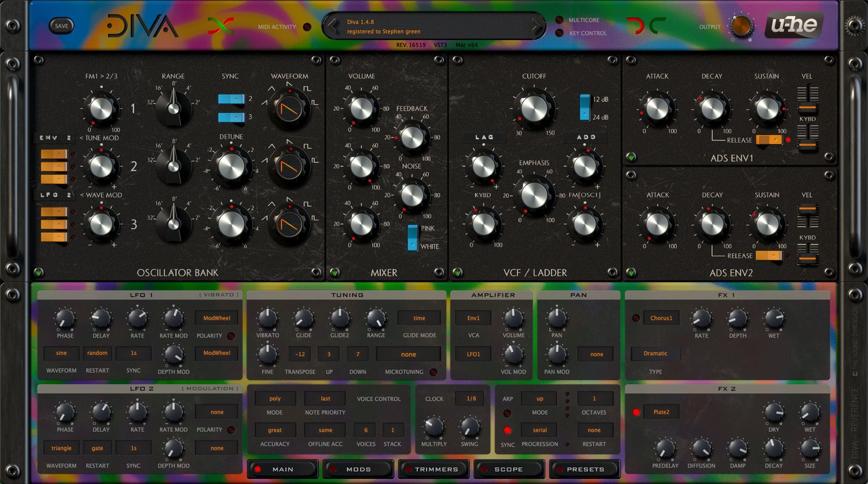Click the u-he logo badge
The width and height of the screenshot is (868, 484).
tap(794, 25)
